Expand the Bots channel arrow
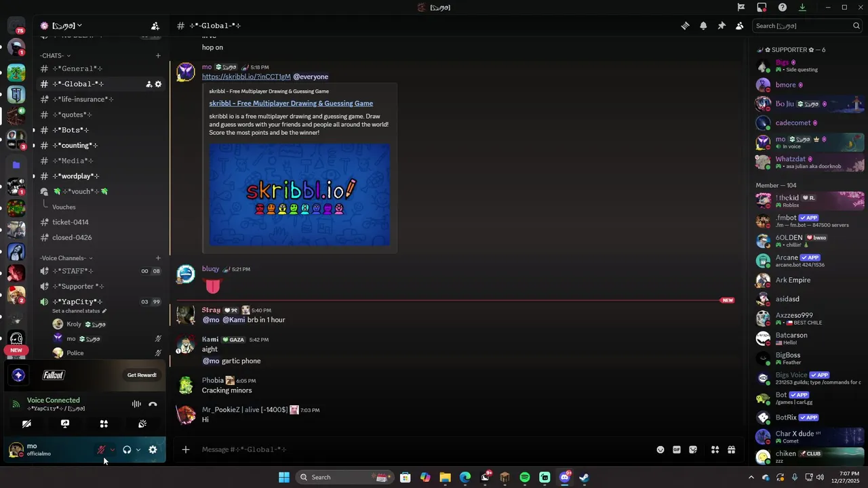This screenshot has height=488, width=868. 34,130
